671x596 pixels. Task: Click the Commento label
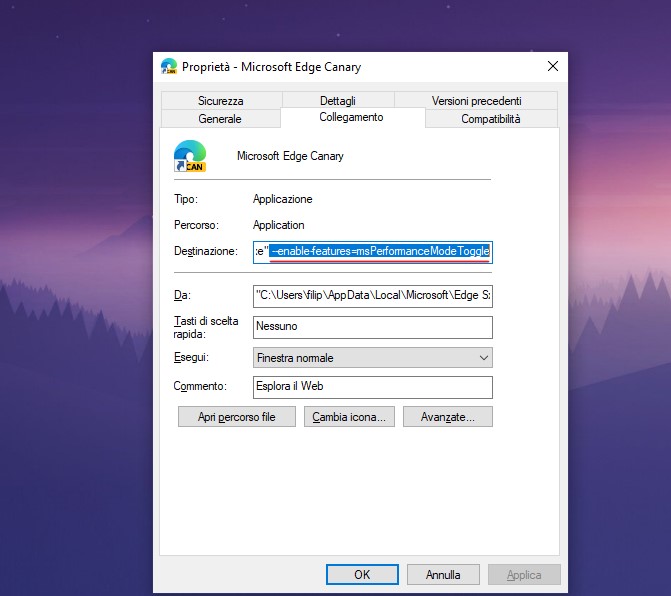tap(200, 386)
